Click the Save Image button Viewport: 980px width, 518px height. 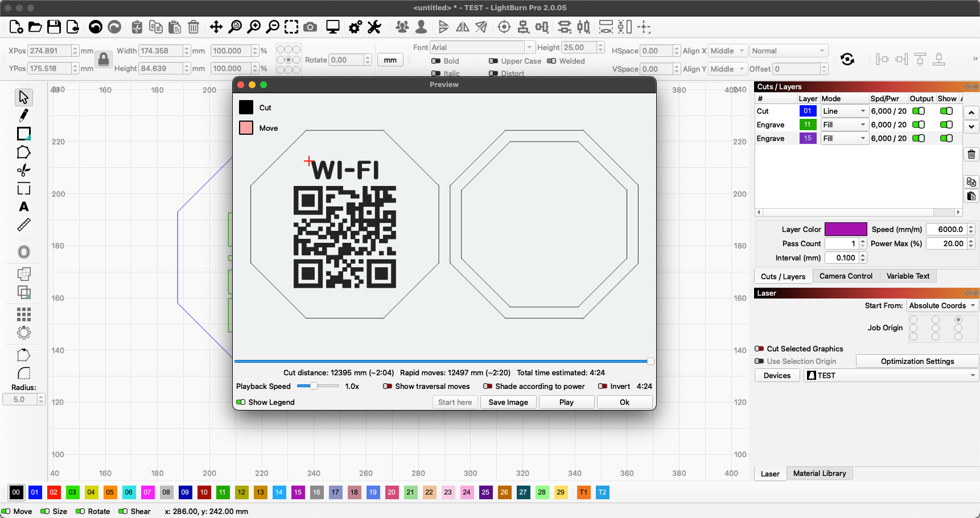point(508,403)
